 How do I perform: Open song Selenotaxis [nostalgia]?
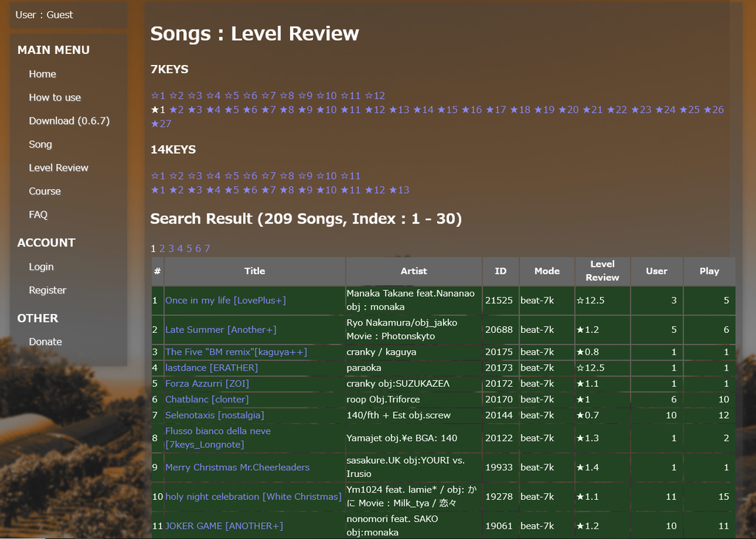tap(215, 415)
